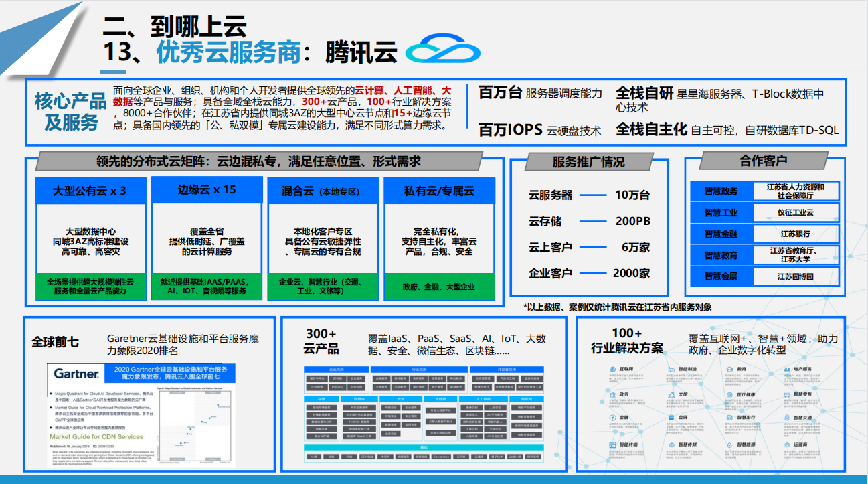
Task: Click the 江苏银行 customer box
Action: click(x=796, y=234)
